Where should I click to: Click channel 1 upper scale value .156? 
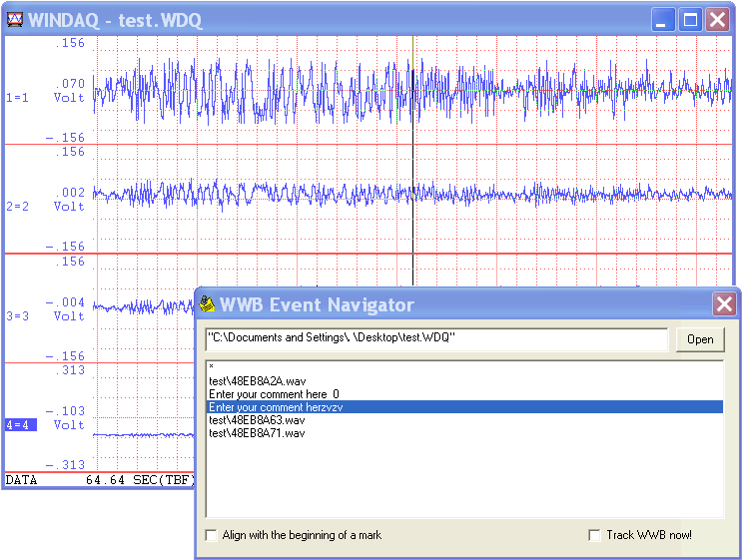[70, 43]
